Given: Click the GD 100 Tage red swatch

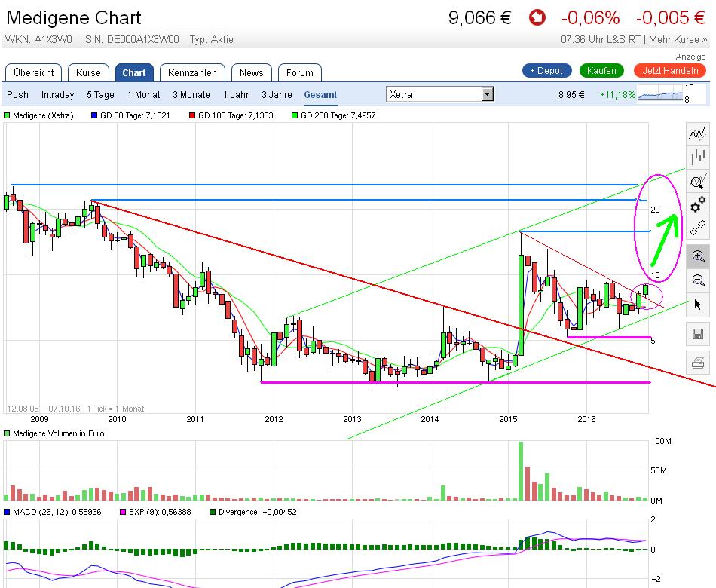Looking at the screenshot, I should coord(192,115).
